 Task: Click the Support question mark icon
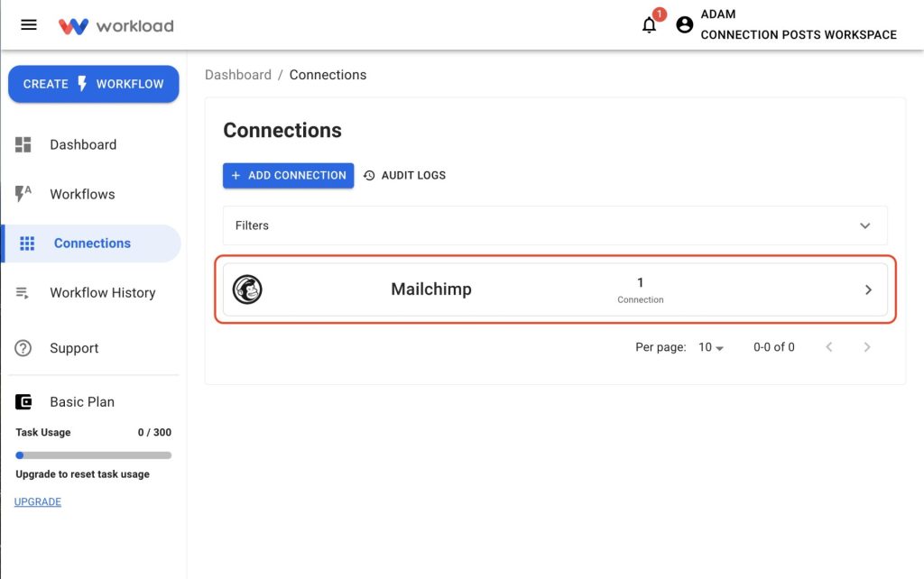pyautogui.click(x=23, y=348)
